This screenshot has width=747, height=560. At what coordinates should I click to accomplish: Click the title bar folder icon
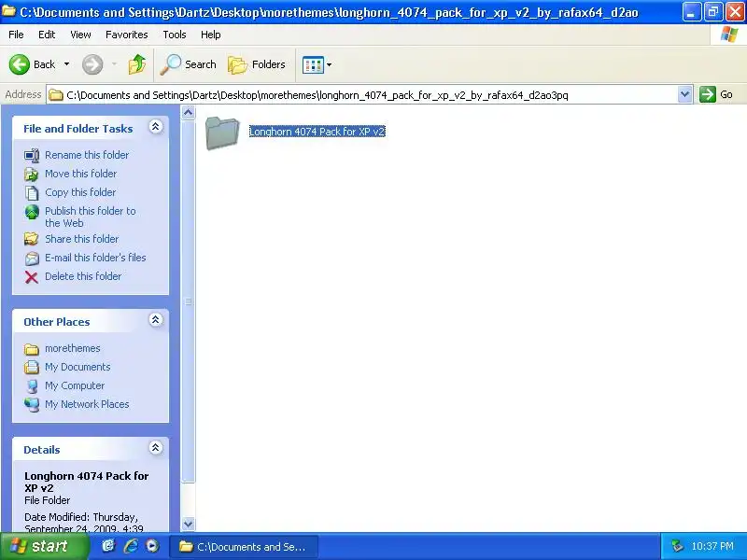coord(8,11)
